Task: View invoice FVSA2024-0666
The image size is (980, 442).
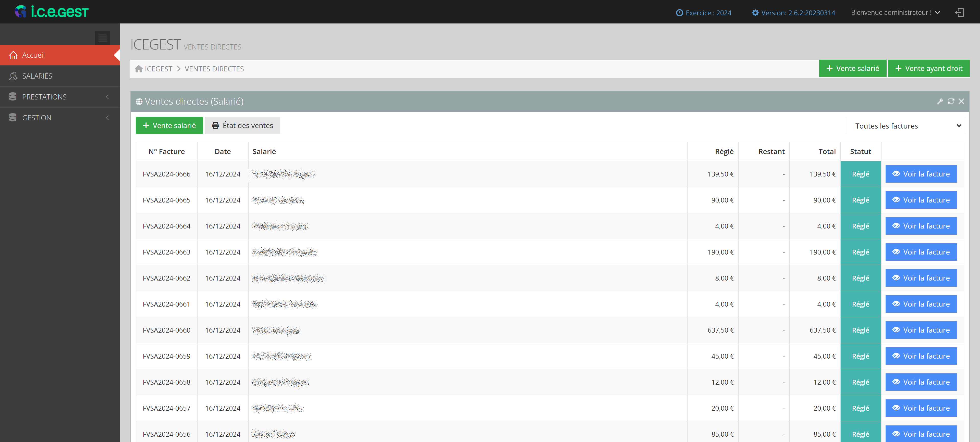Action: pyautogui.click(x=921, y=174)
